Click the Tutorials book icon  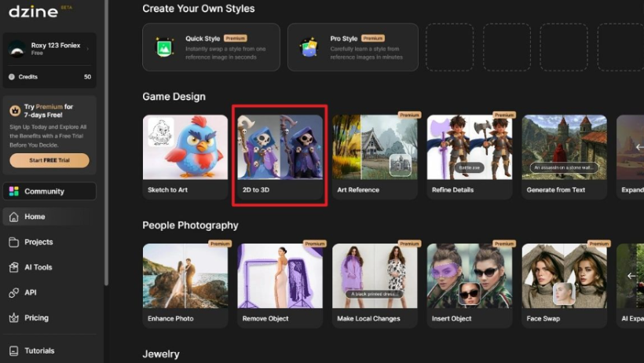[x=14, y=350]
